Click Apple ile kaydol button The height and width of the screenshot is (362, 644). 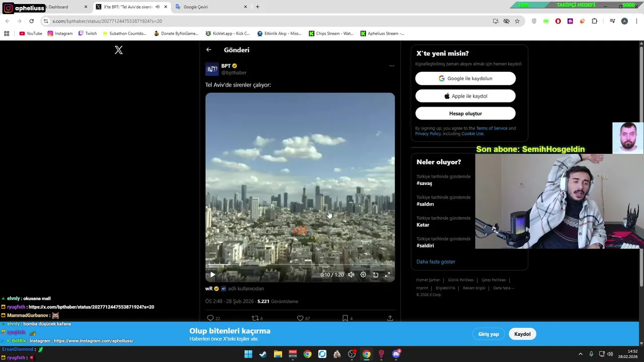[465, 96]
